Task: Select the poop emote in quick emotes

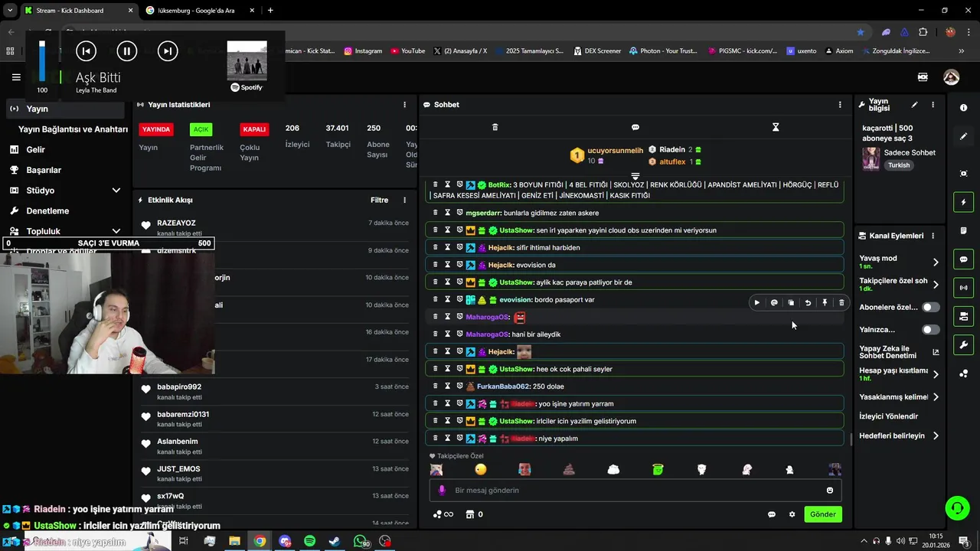Action: pyautogui.click(x=569, y=469)
